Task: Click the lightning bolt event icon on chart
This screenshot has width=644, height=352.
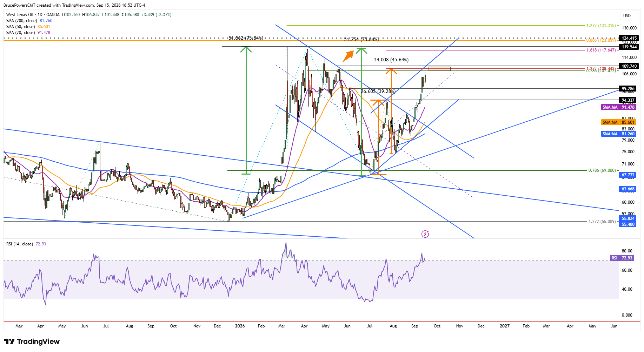Action: [425, 234]
